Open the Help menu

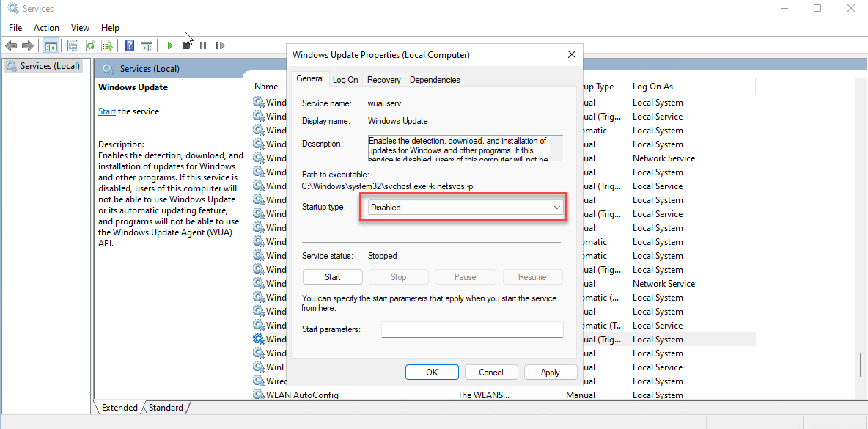point(110,28)
